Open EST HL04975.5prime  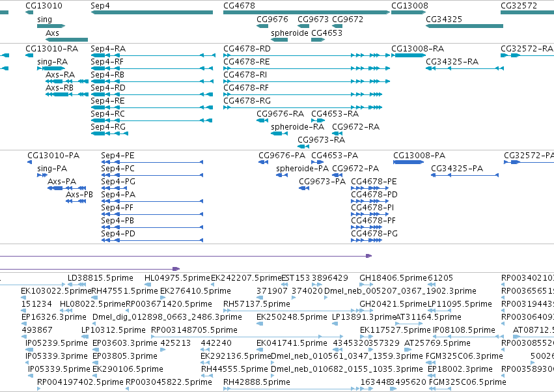point(148,285)
